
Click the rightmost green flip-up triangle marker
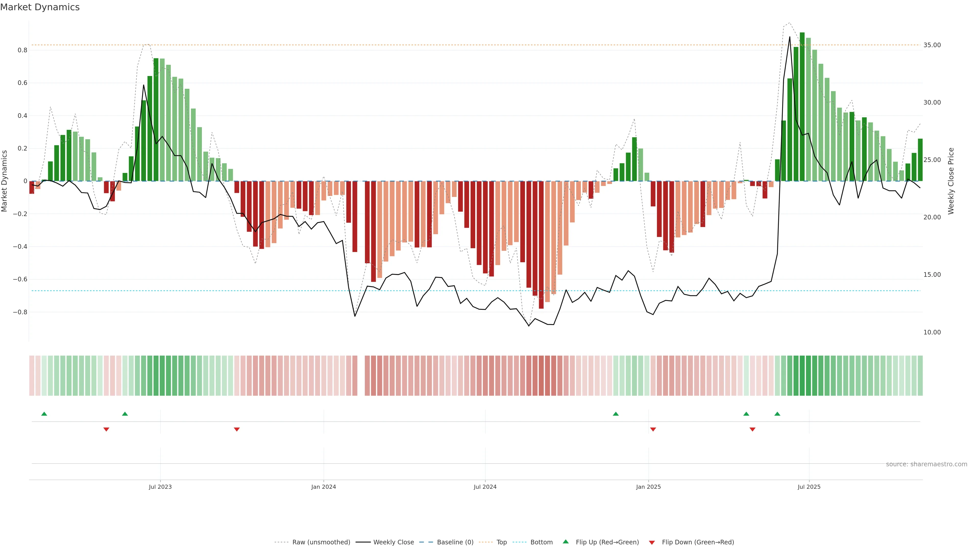click(777, 414)
